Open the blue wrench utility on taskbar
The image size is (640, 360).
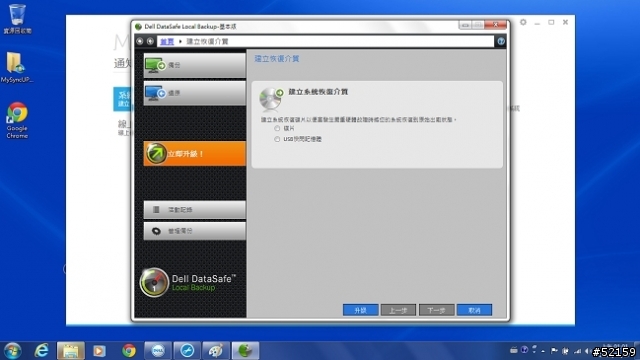tap(187, 351)
